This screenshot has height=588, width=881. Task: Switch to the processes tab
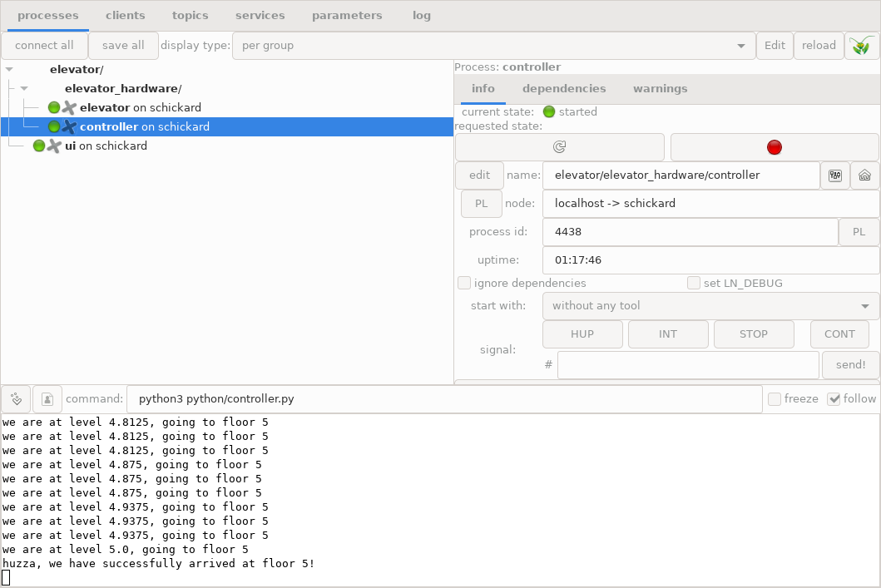pyautogui.click(x=47, y=16)
